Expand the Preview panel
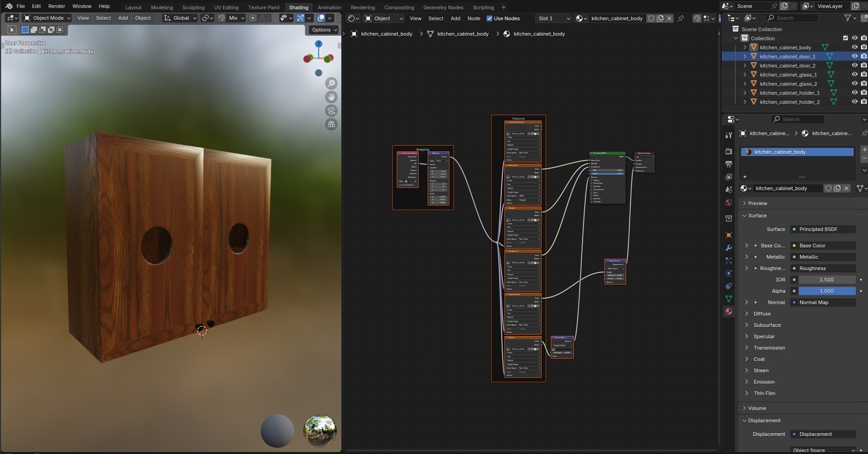Screen dimensions: 868x454 tap(758, 203)
